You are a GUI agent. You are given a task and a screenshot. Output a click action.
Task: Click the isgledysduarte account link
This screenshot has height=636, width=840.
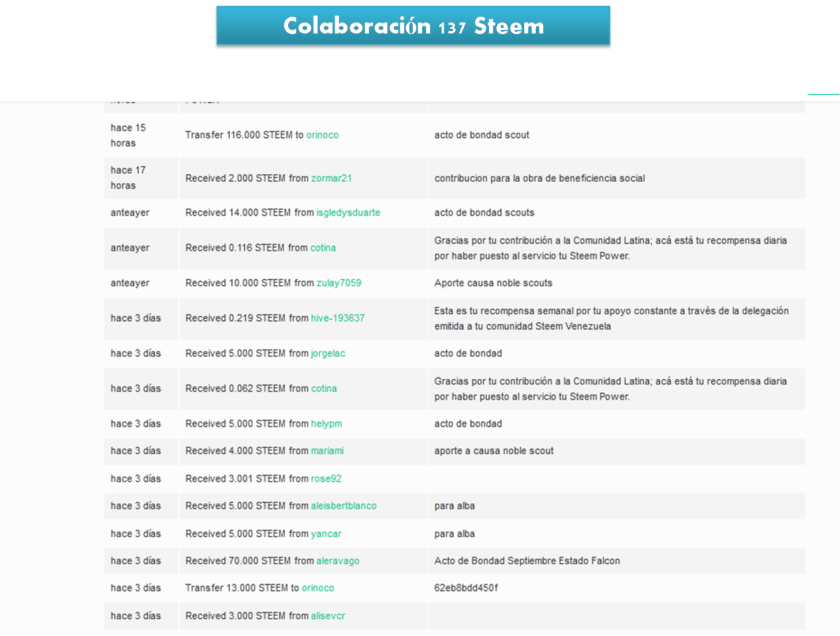pos(348,212)
